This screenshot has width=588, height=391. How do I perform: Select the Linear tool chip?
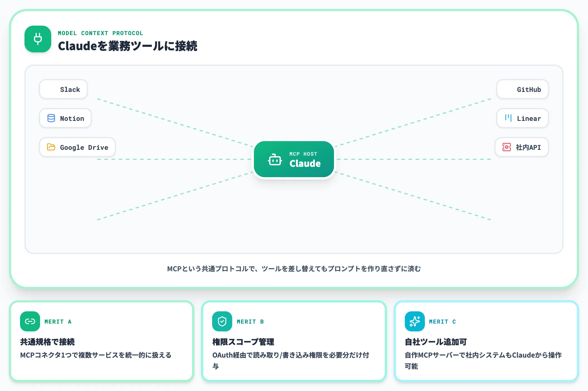tap(522, 118)
